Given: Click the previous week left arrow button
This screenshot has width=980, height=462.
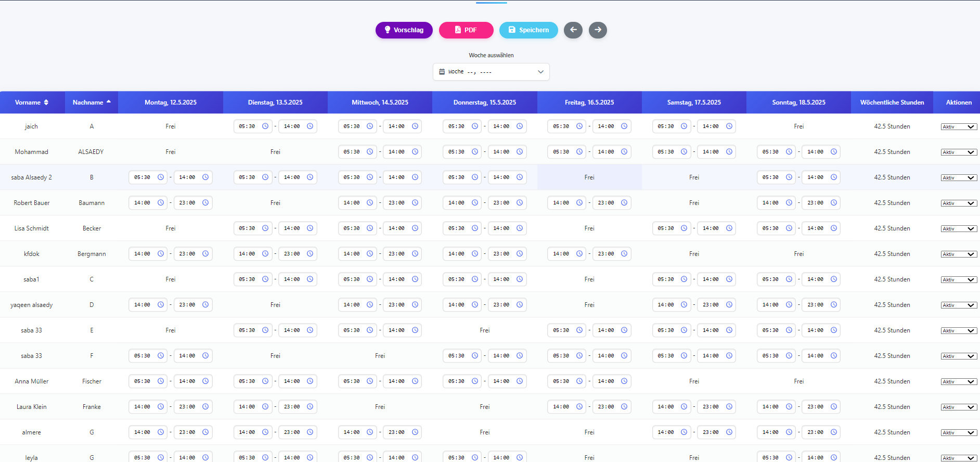Looking at the screenshot, I should click(x=573, y=30).
